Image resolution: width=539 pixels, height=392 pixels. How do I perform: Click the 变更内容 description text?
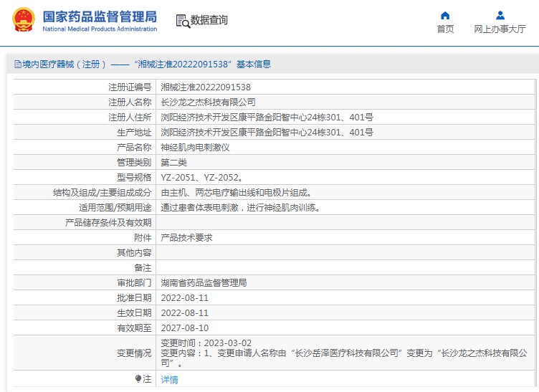(x=344, y=358)
